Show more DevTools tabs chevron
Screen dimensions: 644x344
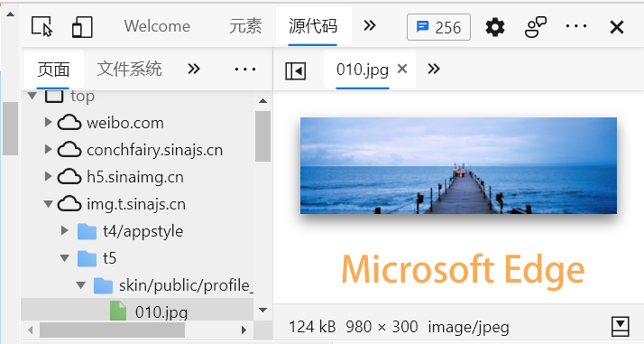[370, 26]
